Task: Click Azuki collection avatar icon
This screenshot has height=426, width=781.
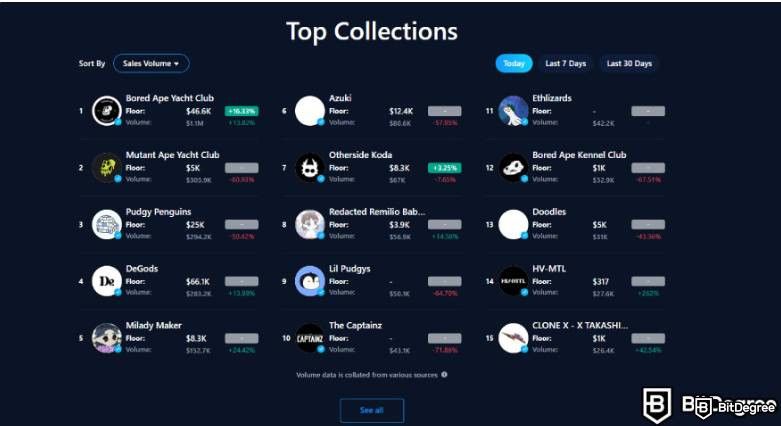Action: point(310,111)
